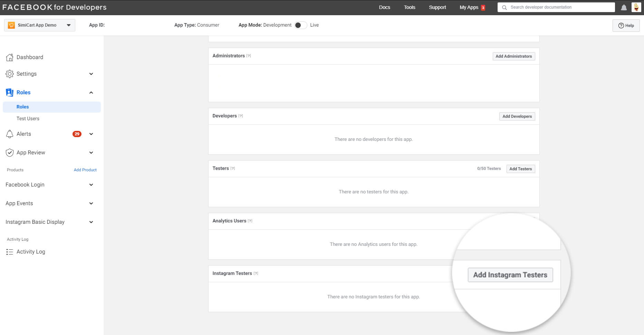Click the Settings gear icon

[x=10, y=74]
